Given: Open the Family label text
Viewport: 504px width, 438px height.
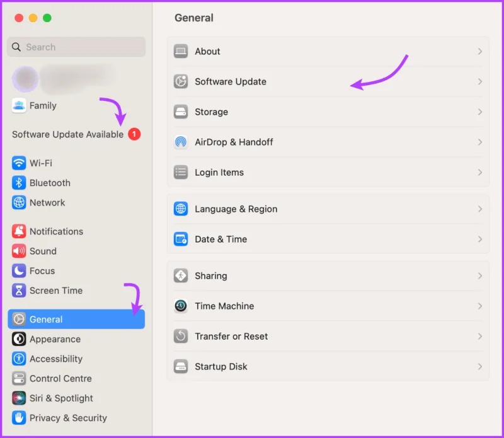Looking at the screenshot, I should [43, 105].
